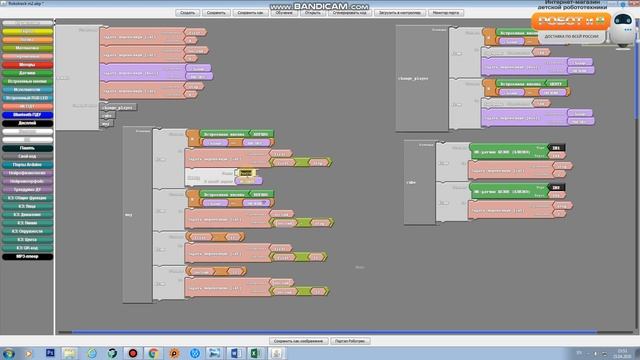Open the Порты Arduino category

point(27,165)
